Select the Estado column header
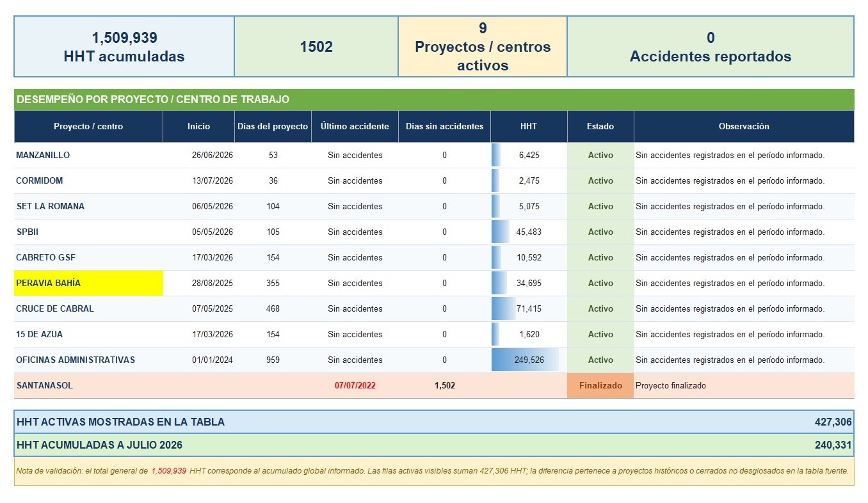The width and height of the screenshot is (868, 503). pos(600,126)
